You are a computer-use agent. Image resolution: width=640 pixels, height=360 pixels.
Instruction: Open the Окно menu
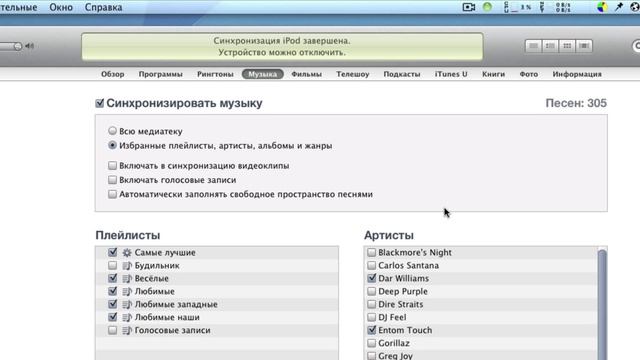(x=61, y=7)
